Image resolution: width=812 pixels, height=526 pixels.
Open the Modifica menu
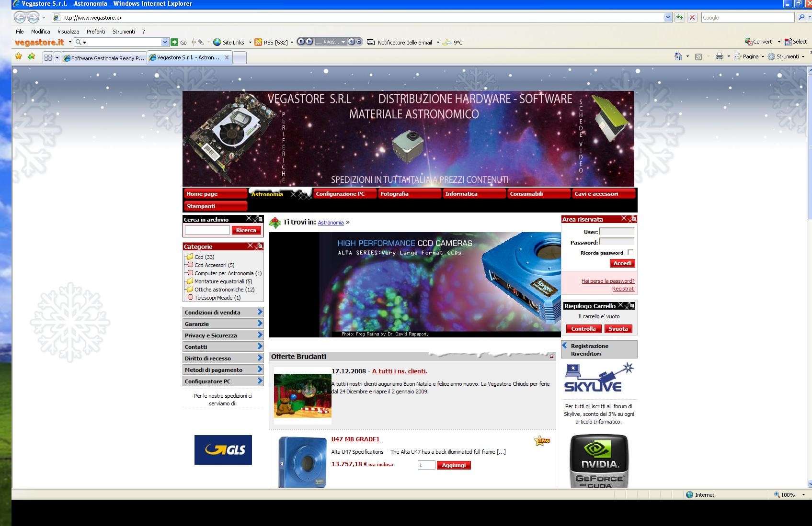point(41,32)
